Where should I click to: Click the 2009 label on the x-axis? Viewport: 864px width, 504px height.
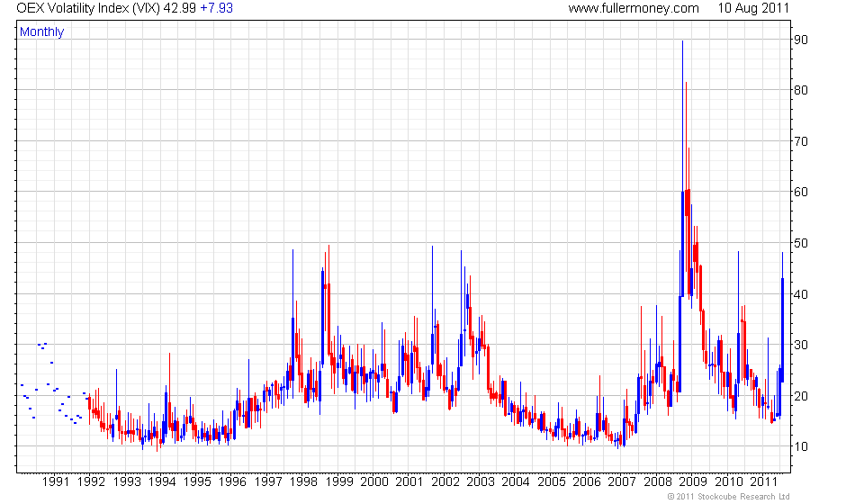tap(693, 482)
